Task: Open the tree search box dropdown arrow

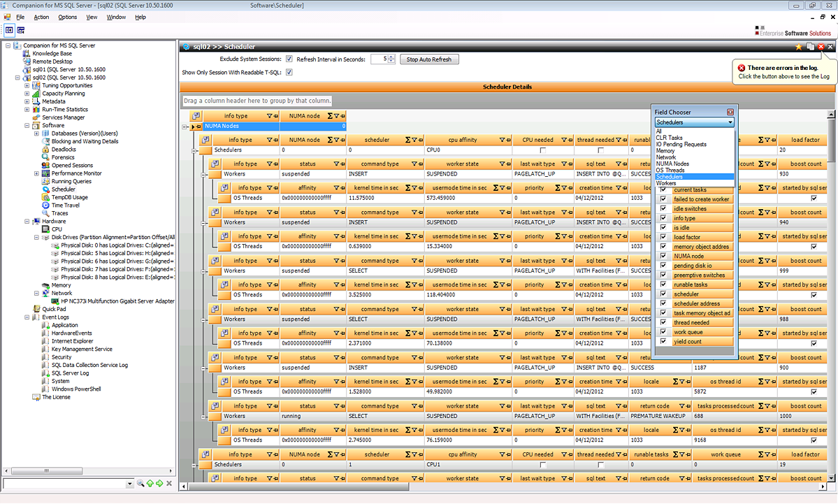Action: point(130,484)
